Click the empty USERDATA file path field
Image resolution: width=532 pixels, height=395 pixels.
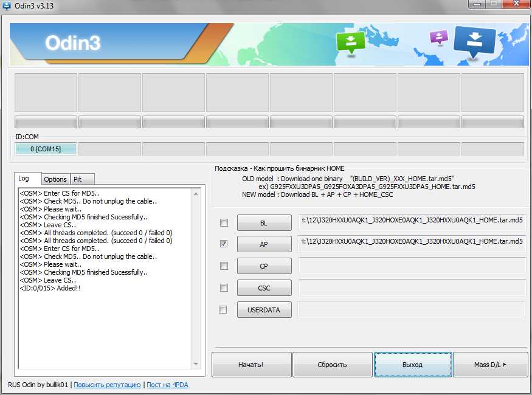411,309
